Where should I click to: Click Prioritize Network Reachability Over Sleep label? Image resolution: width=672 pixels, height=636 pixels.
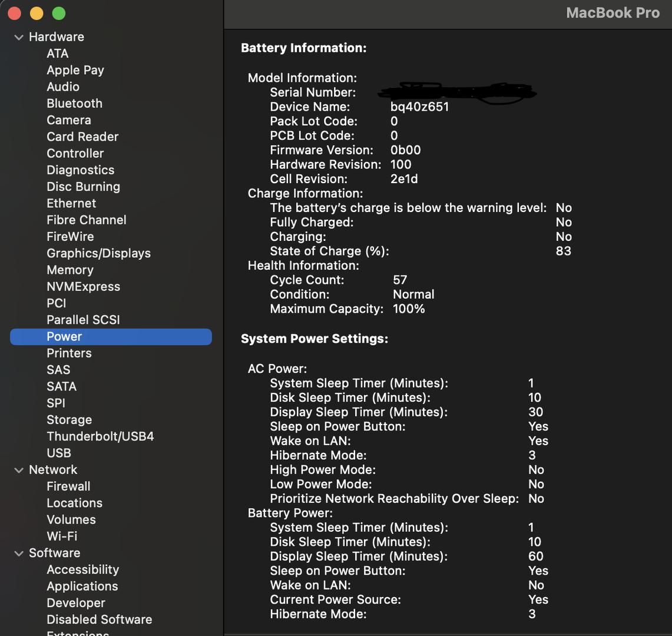[394, 499]
